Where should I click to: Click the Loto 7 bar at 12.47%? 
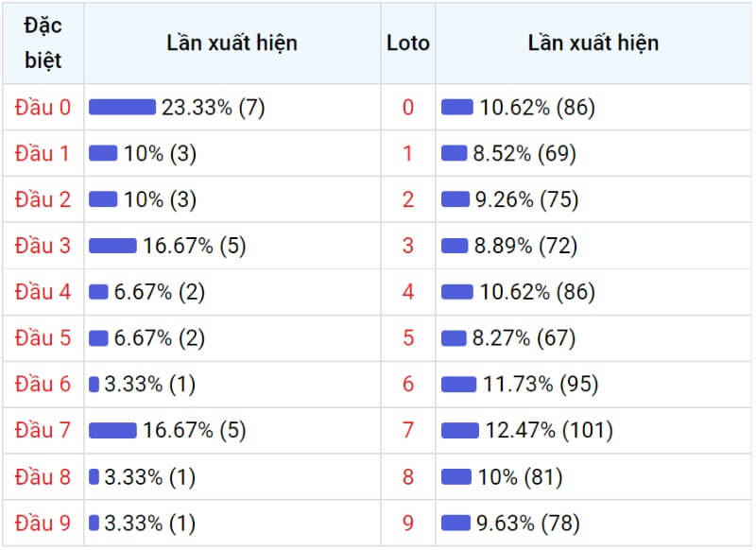pos(460,430)
